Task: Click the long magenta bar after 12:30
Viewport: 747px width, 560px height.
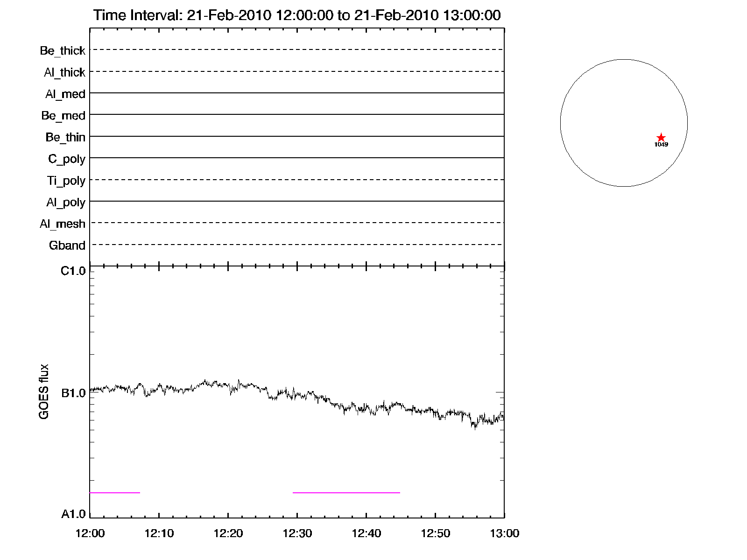Action: (346, 492)
